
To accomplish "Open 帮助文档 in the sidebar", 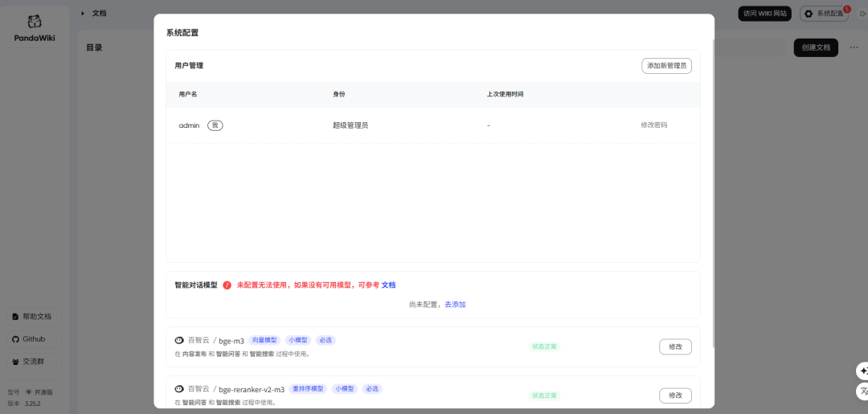I will [35, 317].
